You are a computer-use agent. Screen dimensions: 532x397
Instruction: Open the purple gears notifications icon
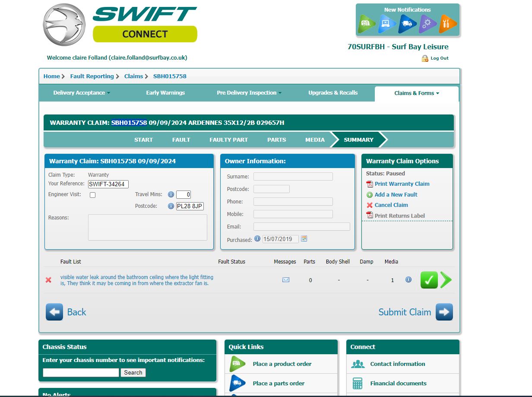tap(427, 24)
